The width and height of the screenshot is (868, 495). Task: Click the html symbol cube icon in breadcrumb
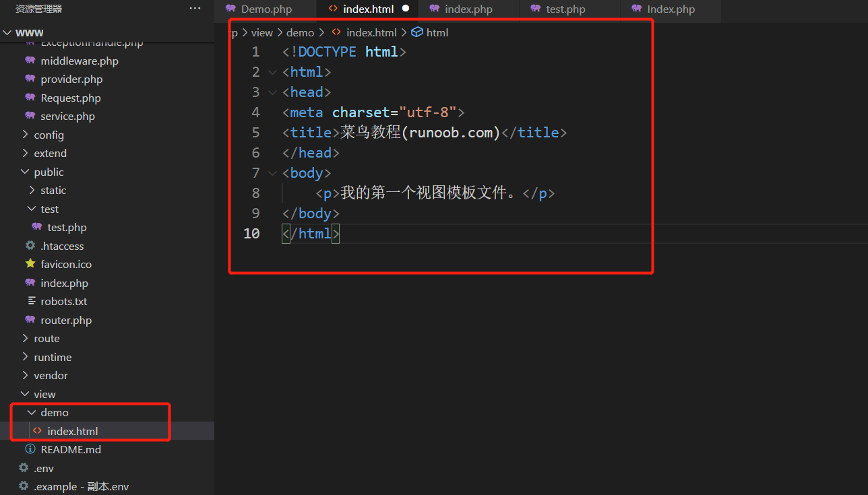click(417, 32)
